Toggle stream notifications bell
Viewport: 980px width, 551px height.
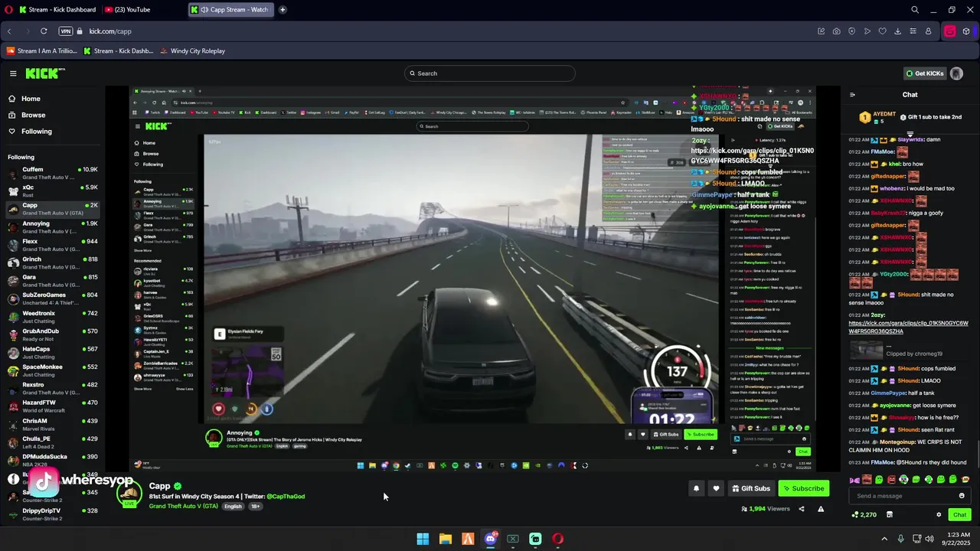pos(696,488)
